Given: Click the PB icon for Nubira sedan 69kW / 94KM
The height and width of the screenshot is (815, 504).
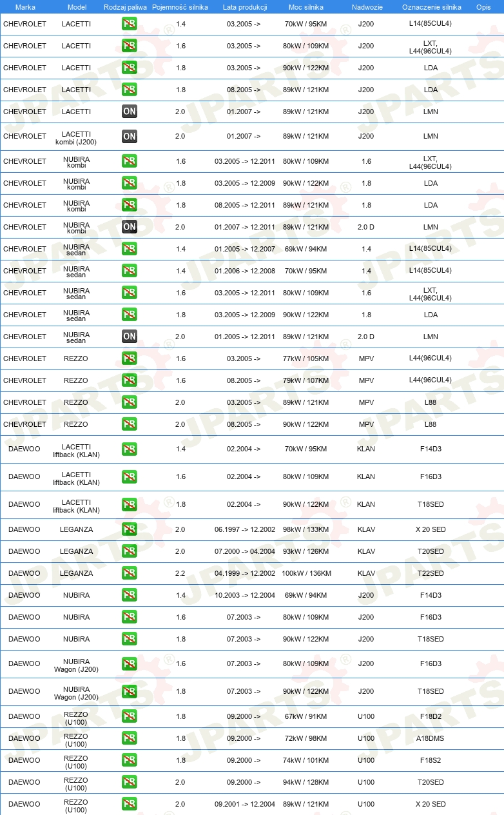Looking at the screenshot, I should pos(130,249).
